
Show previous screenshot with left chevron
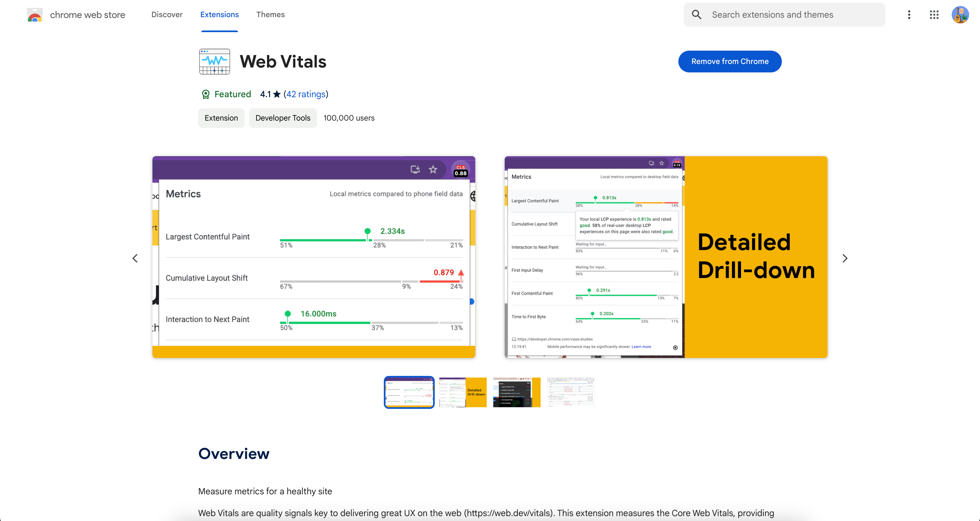[135, 259]
